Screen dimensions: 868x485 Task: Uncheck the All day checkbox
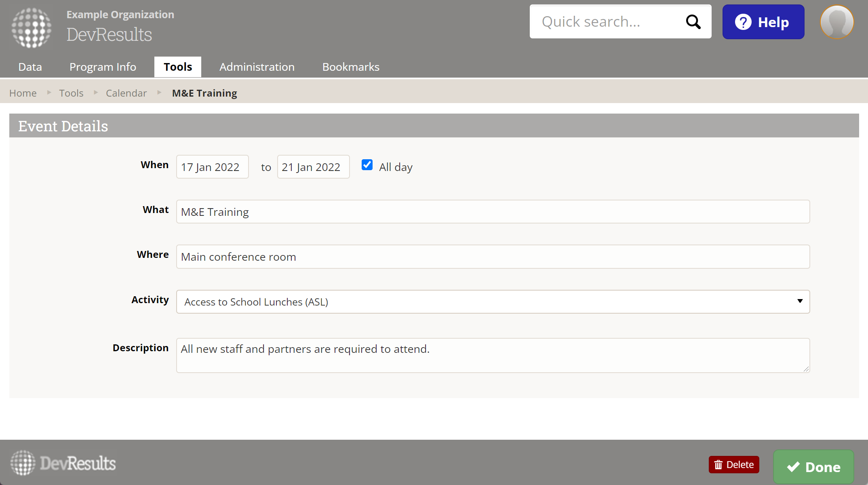[367, 165]
